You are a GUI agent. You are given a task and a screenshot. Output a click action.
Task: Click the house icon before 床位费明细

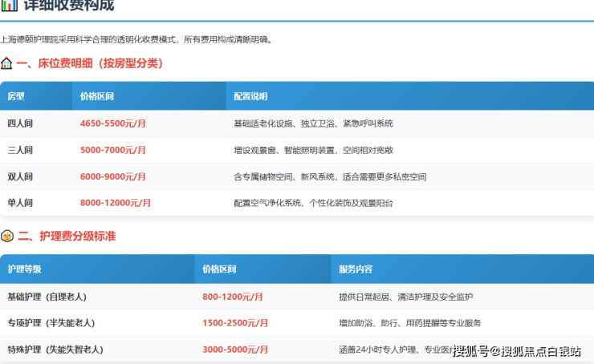(x=6, y=63)
